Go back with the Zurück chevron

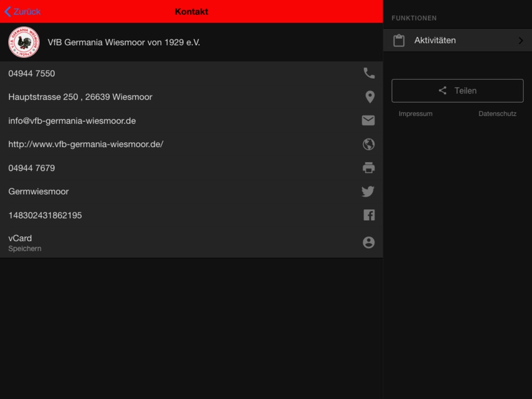tap(8, 12)
